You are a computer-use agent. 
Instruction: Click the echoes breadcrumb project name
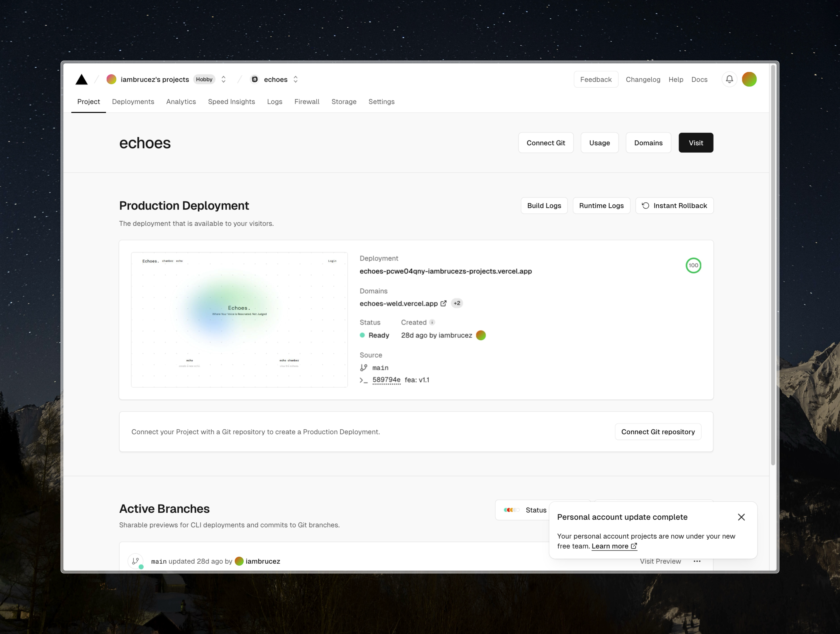pos(275,79)
